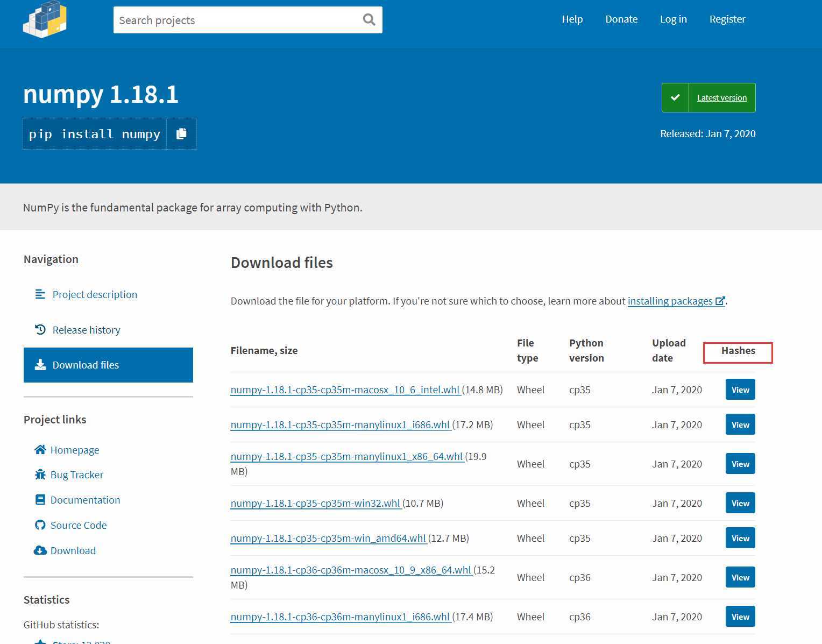This screenshot has height=644, width=822.
Task: Open the Documentation project link
Action: pos(86,500)
